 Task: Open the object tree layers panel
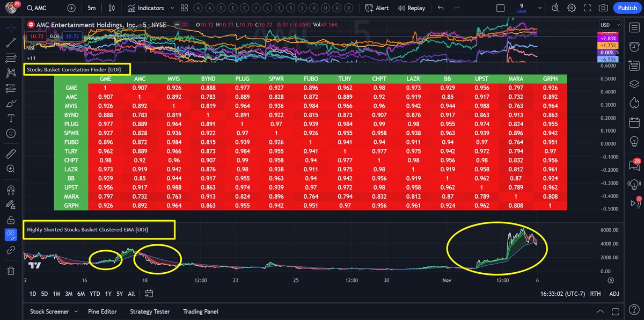[634, 84]
